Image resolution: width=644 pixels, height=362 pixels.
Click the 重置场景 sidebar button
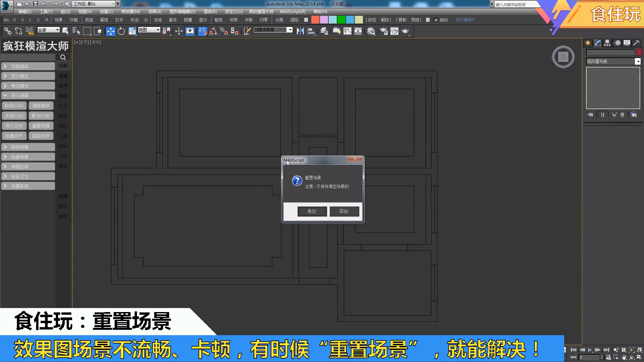click(x=41, y=126)
